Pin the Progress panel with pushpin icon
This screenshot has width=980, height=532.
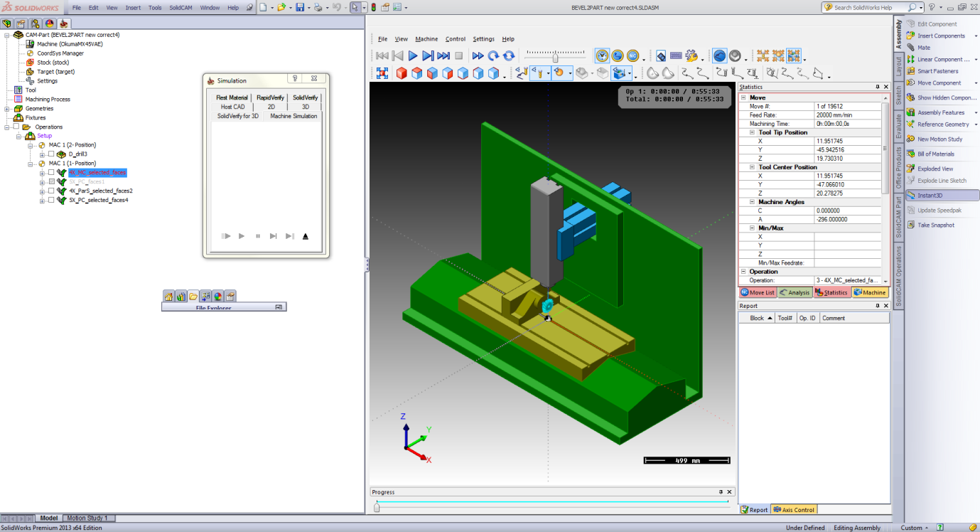[x=721, y=492]
